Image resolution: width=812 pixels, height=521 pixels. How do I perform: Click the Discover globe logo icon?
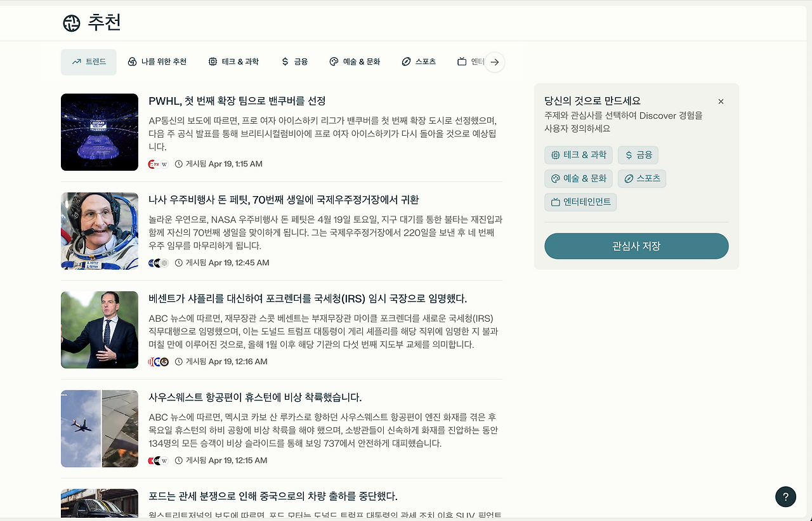point(72,23)
